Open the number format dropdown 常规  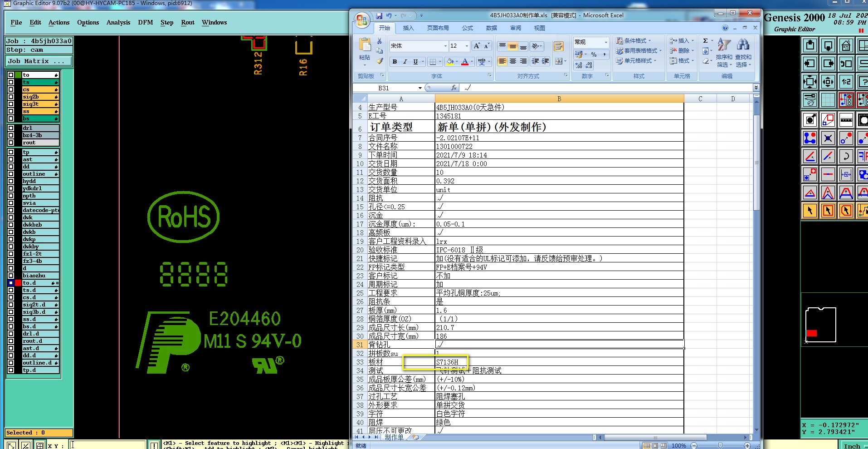coord(606,42)
